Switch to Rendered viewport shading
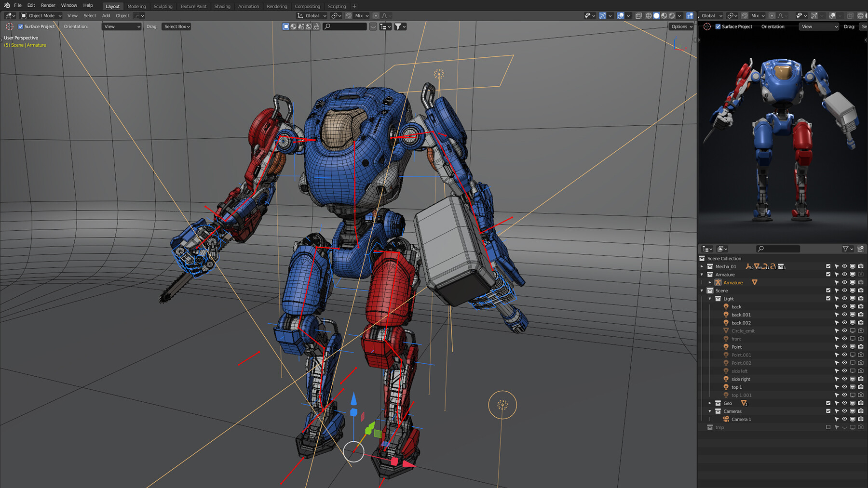Viewport: 868px width, 488px height. [x=672, y=15]
